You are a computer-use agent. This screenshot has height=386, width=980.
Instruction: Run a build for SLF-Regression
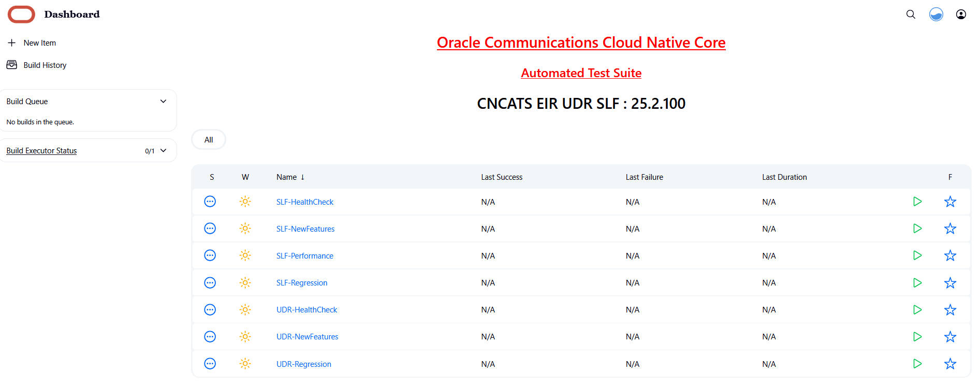pos(917,283)
